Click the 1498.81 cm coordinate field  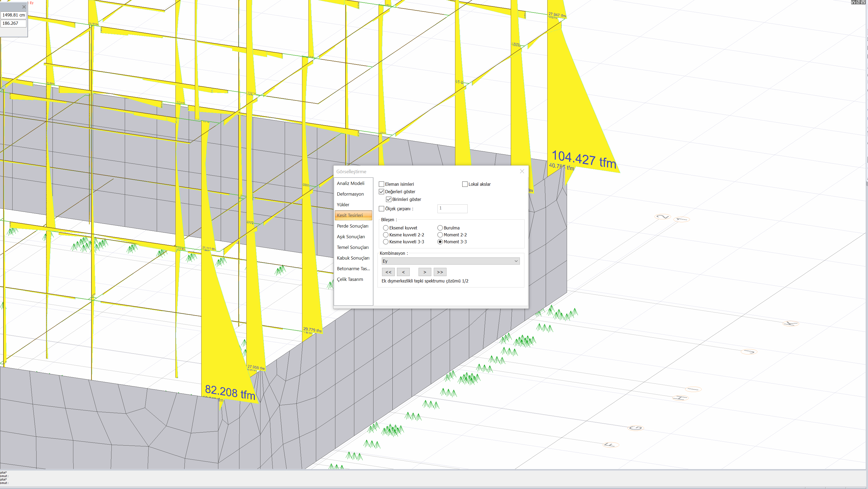coord(14,15)
